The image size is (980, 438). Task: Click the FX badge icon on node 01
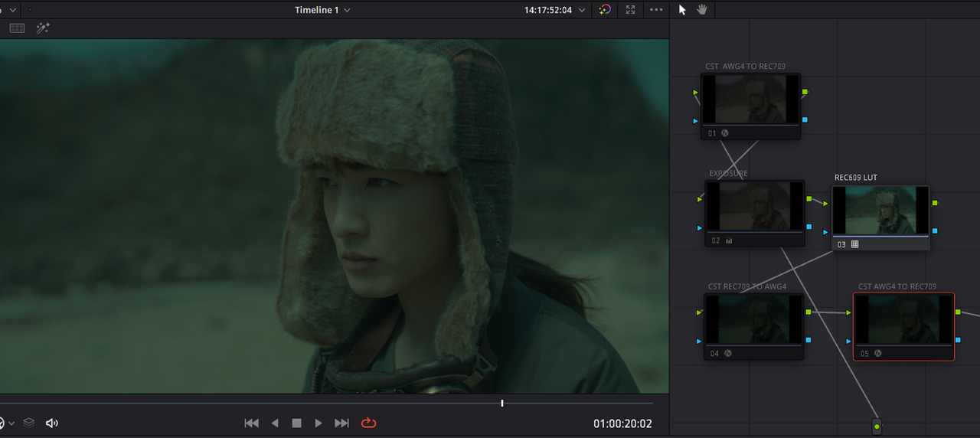[725, 133]
